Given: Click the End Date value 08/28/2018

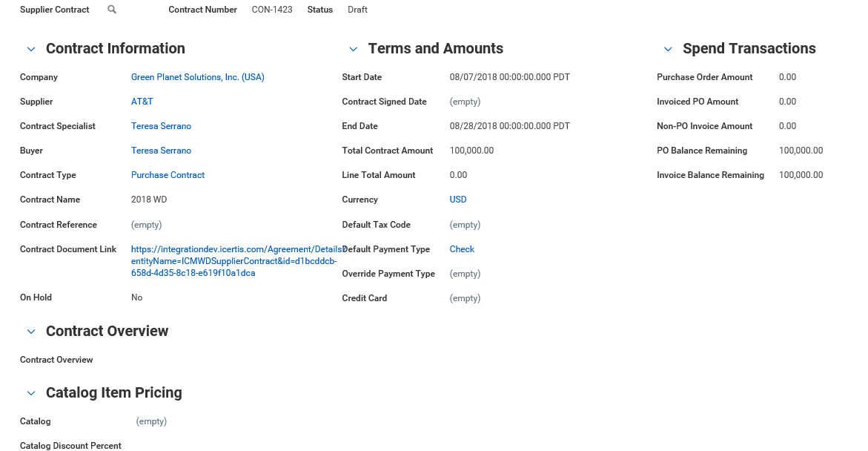Looking at the screenshot, I should 509,126.
